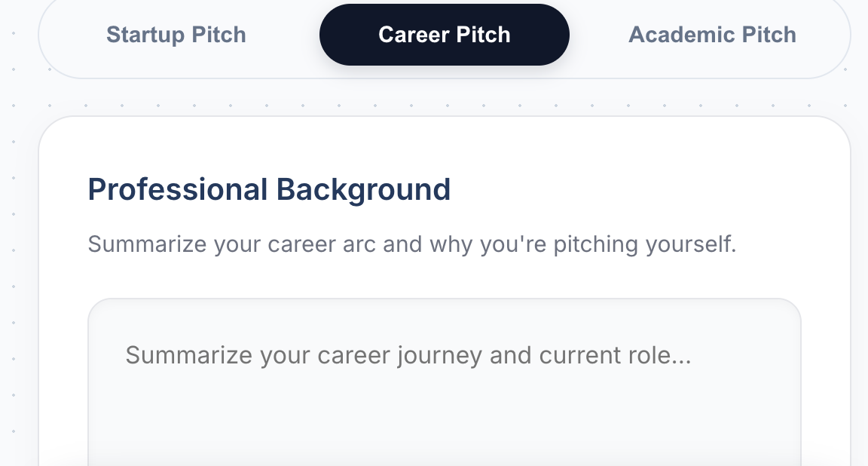Click the active dark Career Pitch pill
Screen dimensions: 868x466
[x=445, y=35]
